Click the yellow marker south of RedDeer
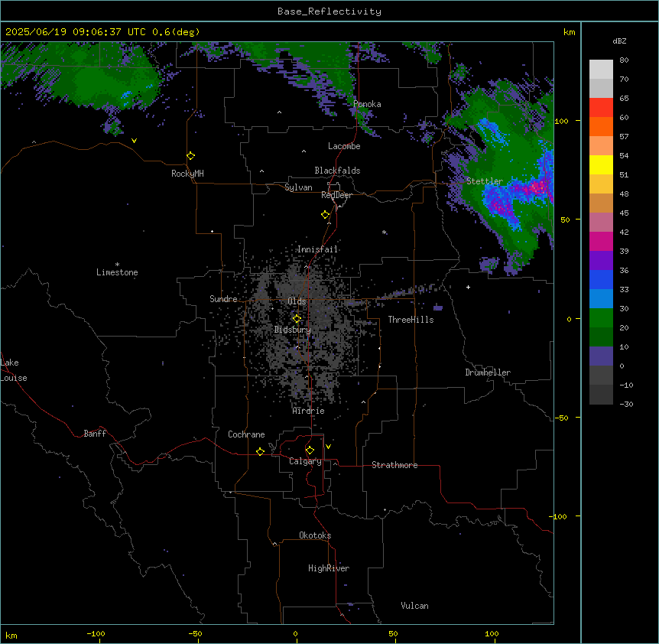Image resolution: width=659 pixels, height=644 pixels. (x=325, y=215)
